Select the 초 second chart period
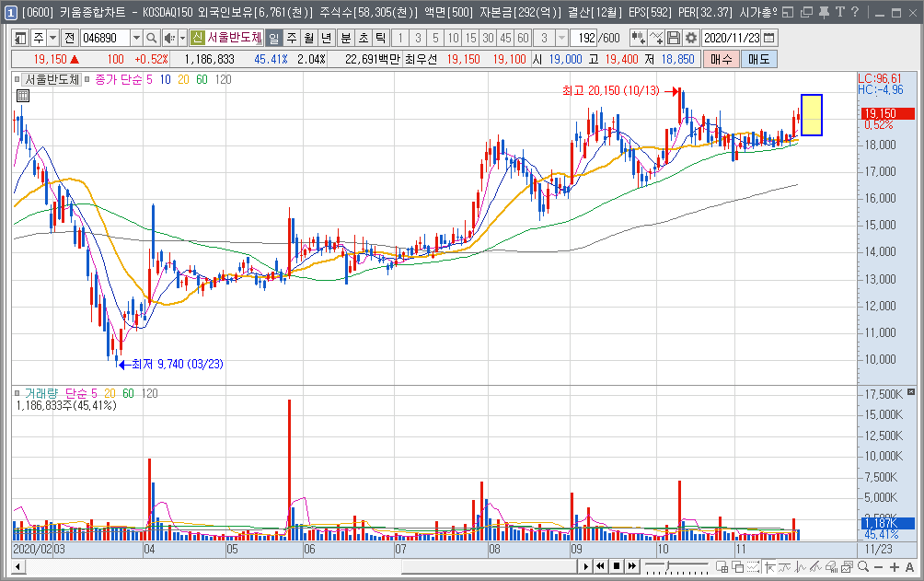This screenshot has width=924, height=581. coord(364,39)
